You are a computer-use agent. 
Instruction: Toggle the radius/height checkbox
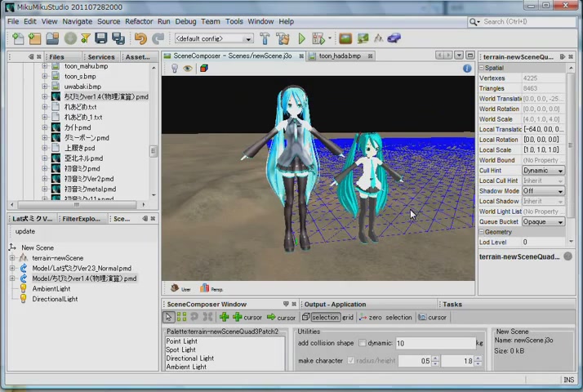[x=350, y=360]
